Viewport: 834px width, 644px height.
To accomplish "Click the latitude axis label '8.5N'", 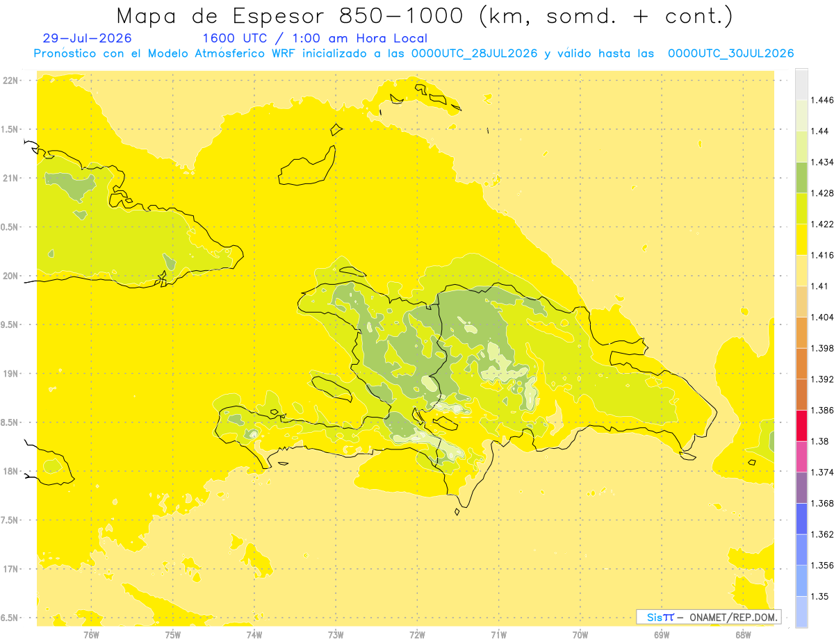I will [x=10, y=422].
